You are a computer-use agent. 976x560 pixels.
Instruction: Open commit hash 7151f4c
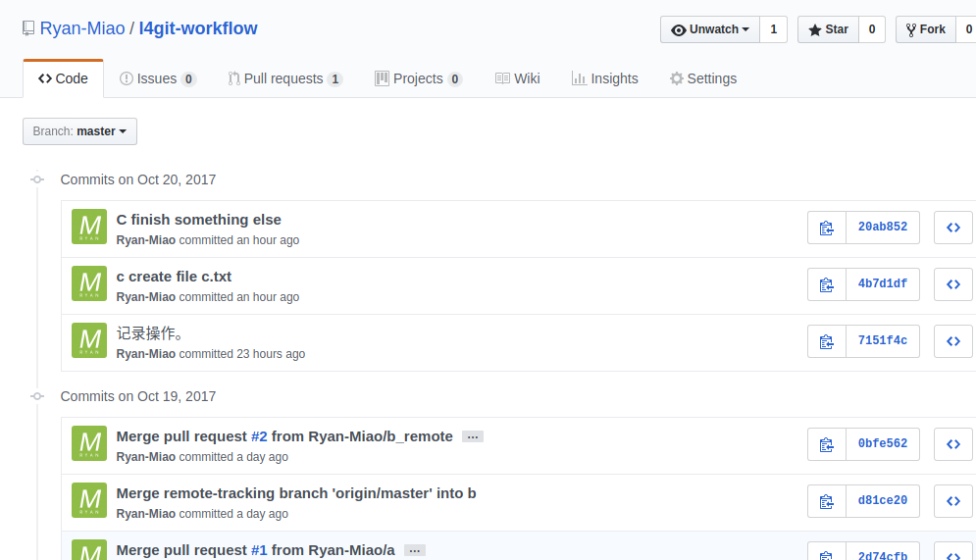click(x=883, y=341)
